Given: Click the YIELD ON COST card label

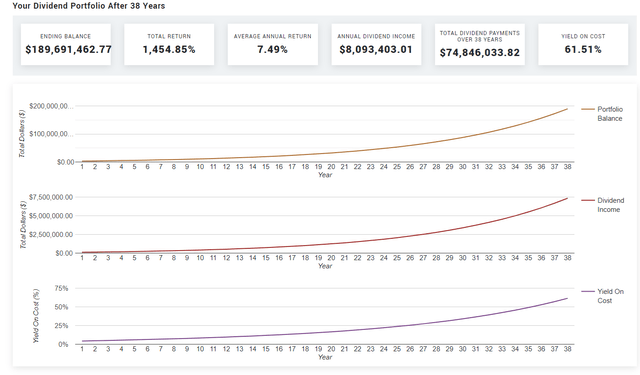Looking at the screenshot, I should [583, 36].
